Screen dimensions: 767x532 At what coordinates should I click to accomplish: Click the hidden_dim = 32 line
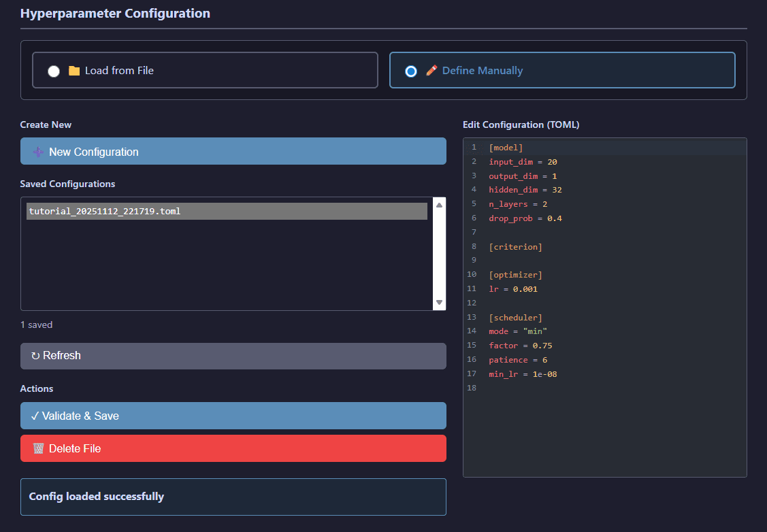[525, 190]
